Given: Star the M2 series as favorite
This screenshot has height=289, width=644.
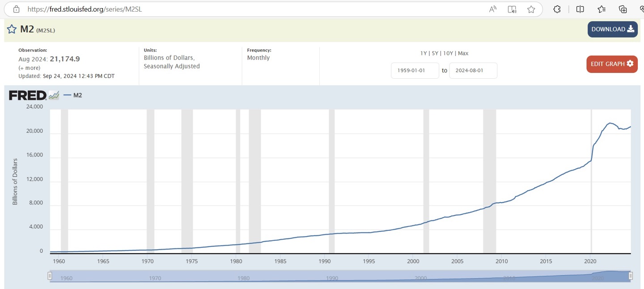Looking at the screenshot, I should tap(12, 30).
